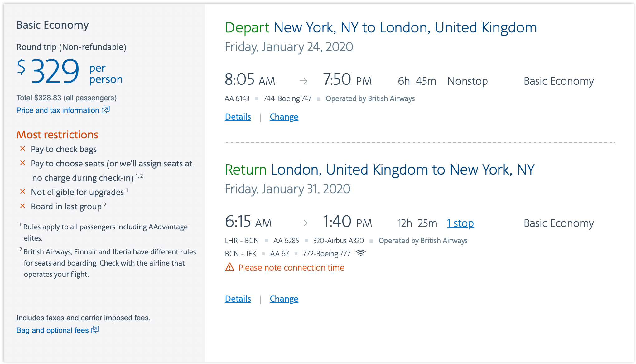Open the Bag and optional fees link
636x364 pixels.
click(x=52, y=330)
